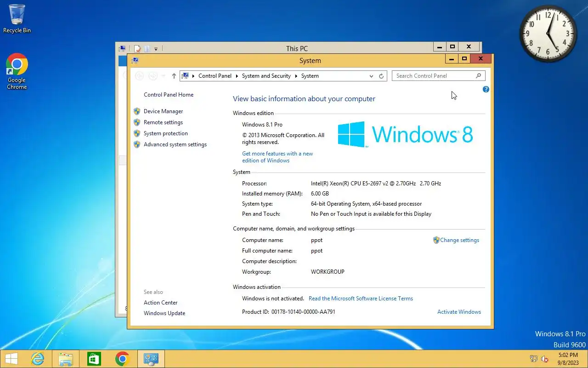Viewport: 588px width, 368px height.
Task: Click the processor value Intel Xeon text
Action: tap(376, 184)
